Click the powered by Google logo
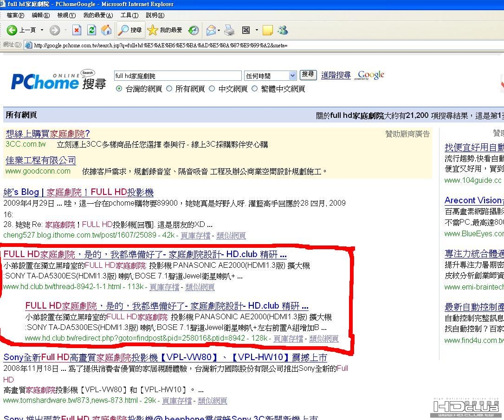This screenshot has width=504, height=420. click(x=369, y=75)
